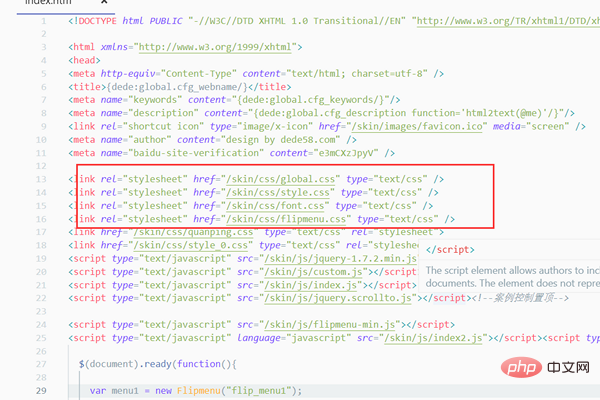The image size is (600, 400).
Task: Click 'html PUBLIC' in the DOCTYPE line
Action: [152, 21]
